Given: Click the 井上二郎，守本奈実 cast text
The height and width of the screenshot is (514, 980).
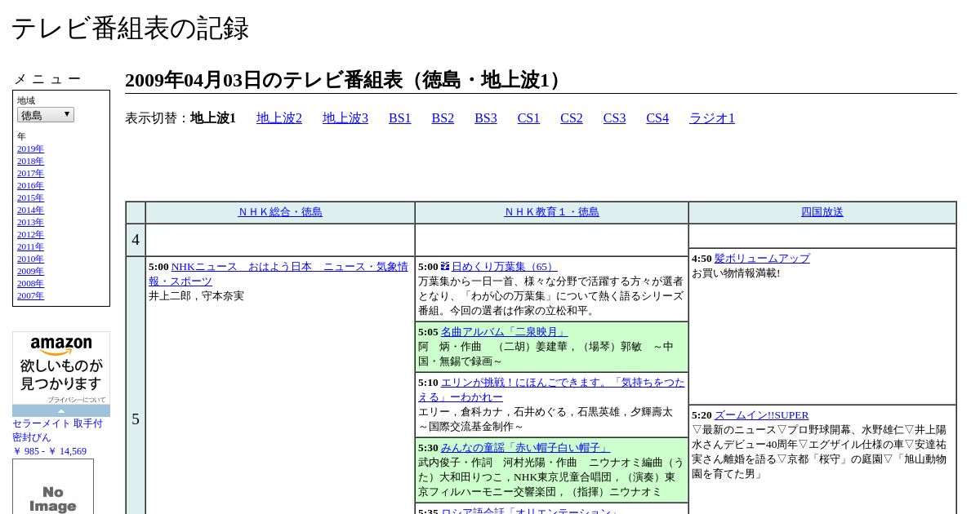Looking at the screenshot, I should pos(196,296).
